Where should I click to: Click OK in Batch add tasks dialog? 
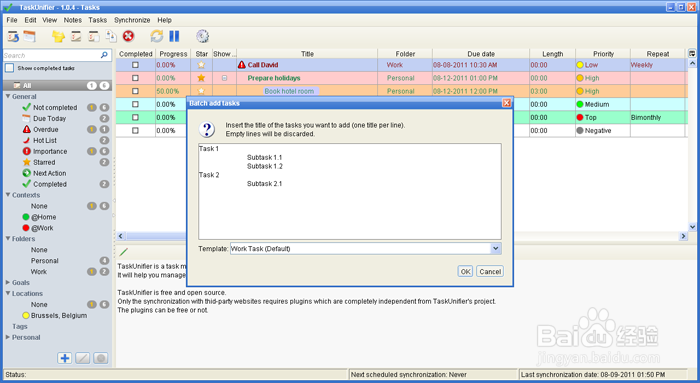[465, 271]
